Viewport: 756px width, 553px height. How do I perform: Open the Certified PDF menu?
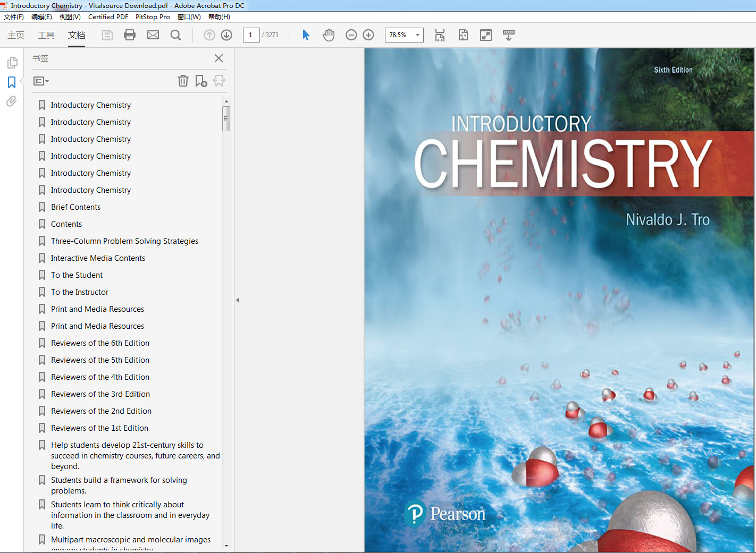coord(108,17)
